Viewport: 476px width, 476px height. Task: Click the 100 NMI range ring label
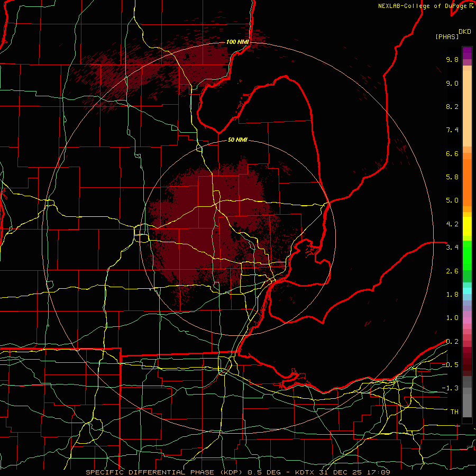click(237, 42)
